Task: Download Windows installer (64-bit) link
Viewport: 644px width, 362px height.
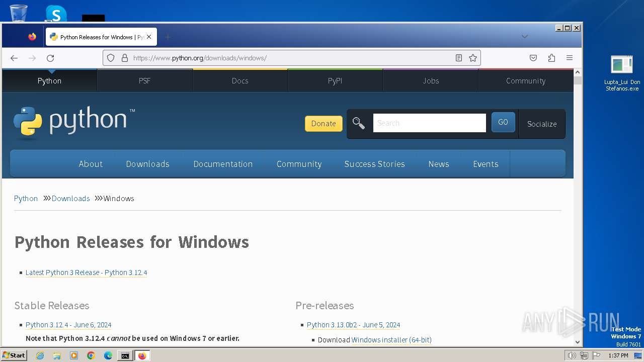Action: (x=391, y=340)
